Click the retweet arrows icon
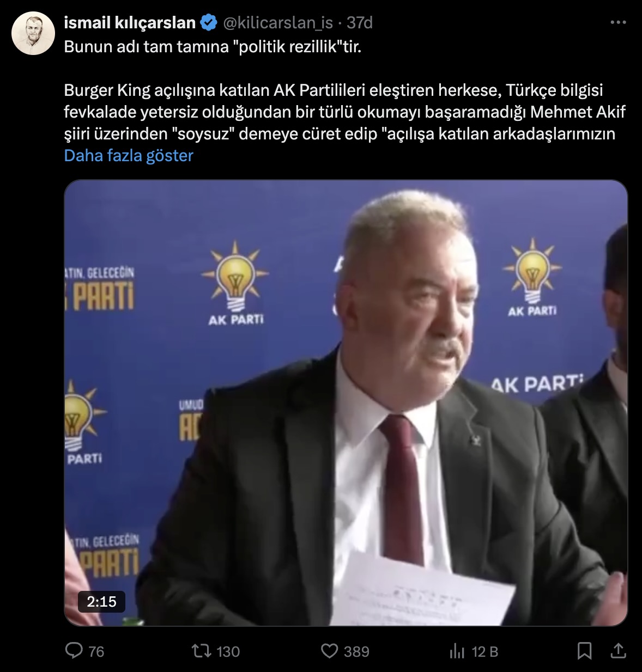The width and height of the screenshot is (642, 672). (202, 651)
